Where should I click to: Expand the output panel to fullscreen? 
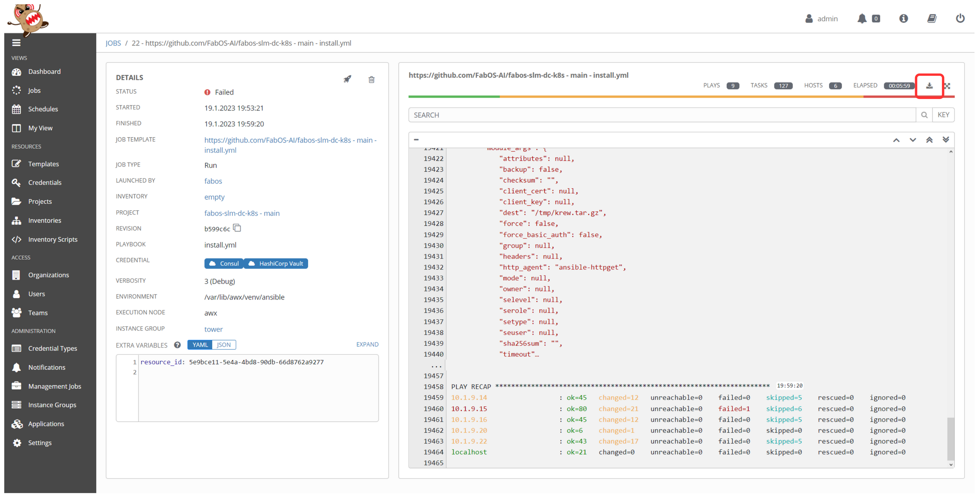click(947, 86)
